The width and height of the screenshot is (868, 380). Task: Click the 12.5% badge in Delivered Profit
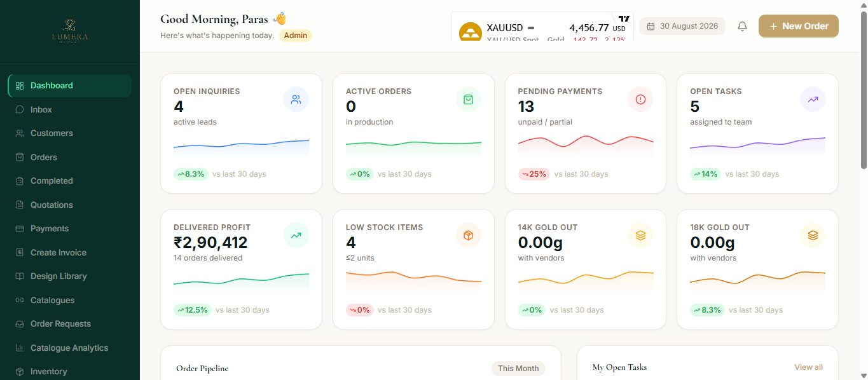point(193,310)
